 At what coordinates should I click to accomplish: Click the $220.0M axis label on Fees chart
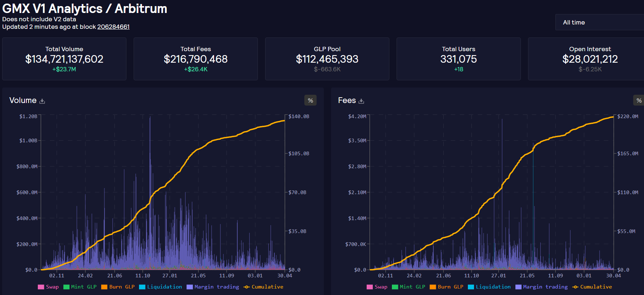pos(627,116)
